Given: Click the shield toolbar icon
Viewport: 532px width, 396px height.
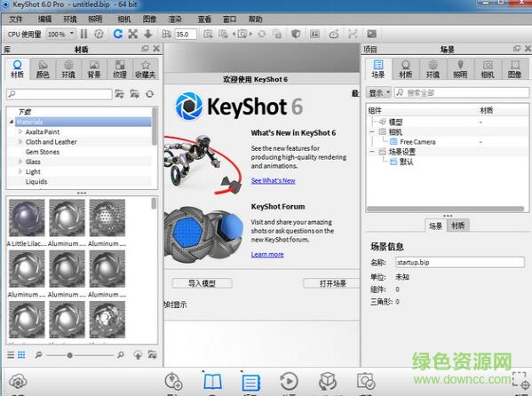Looking at the screenshot, I should pyautogui.click(x=296, y=34).
